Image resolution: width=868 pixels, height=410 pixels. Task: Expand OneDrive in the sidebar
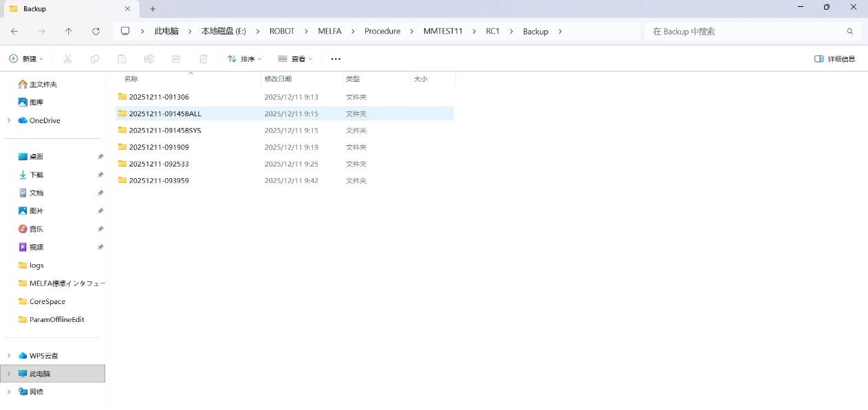8,120
